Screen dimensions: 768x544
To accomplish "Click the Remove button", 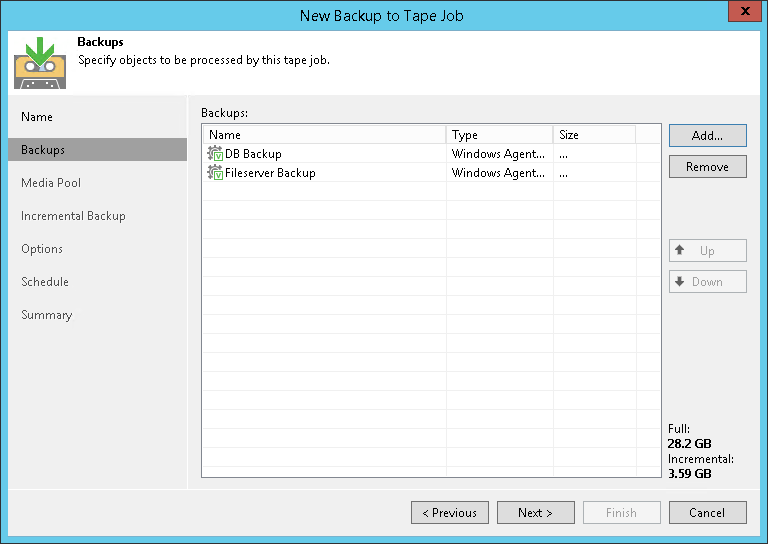I will [707, 167].
